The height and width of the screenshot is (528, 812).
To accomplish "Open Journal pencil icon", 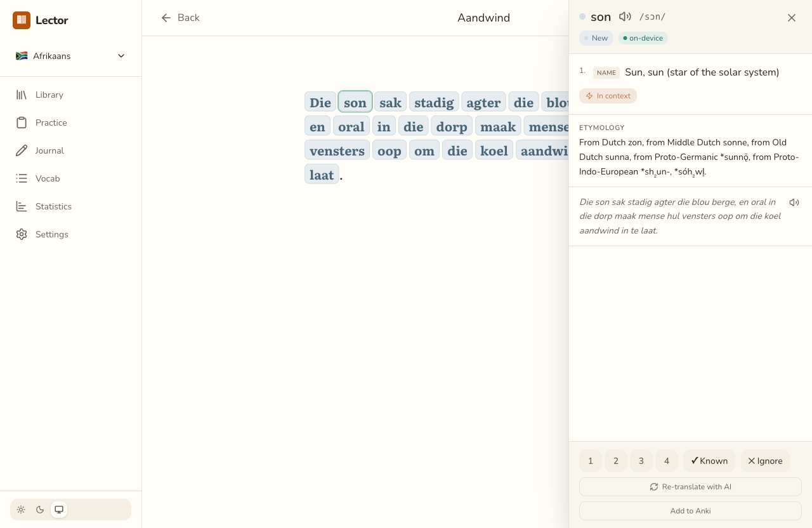I will (22, 150).
